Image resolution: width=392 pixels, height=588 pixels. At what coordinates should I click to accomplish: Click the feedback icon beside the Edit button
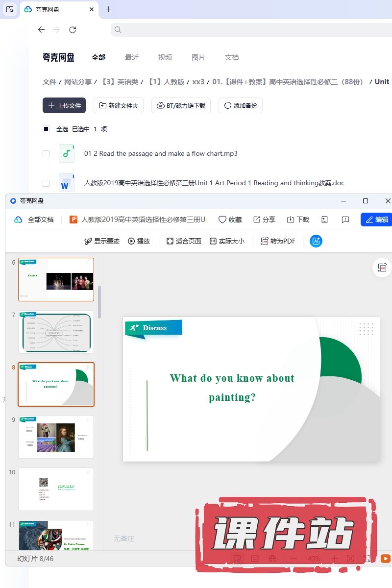click(x=345, y=220)
